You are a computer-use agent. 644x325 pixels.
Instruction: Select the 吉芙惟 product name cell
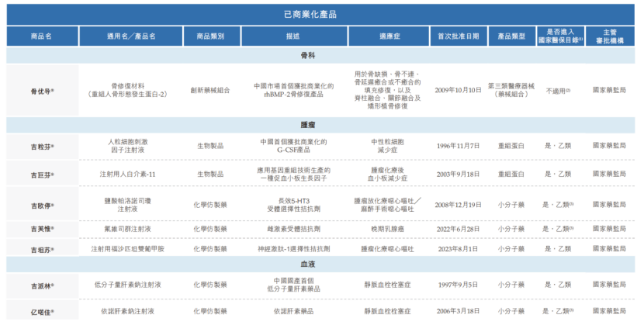click(43, 229)
